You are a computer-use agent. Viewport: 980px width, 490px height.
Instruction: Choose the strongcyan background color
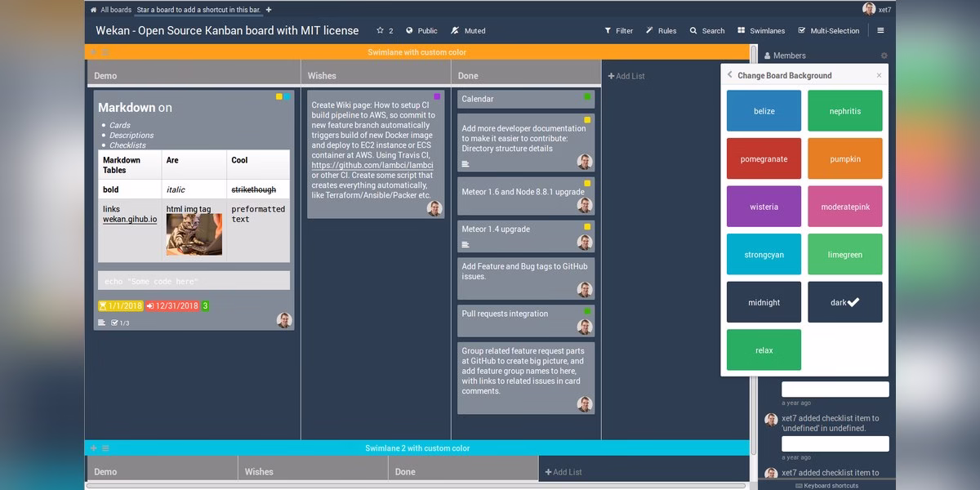pyautogui.click(x=764, y=255)
